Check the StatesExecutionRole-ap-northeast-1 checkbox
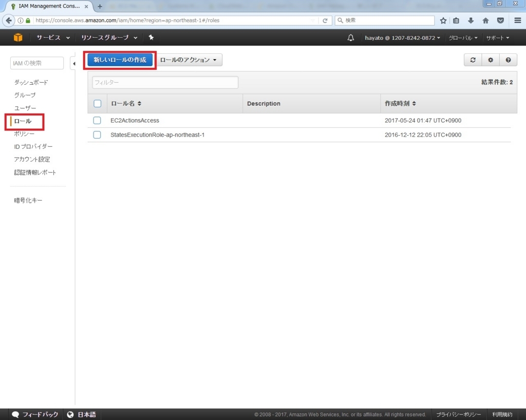526x420 pixels. (x=97, y=135)
